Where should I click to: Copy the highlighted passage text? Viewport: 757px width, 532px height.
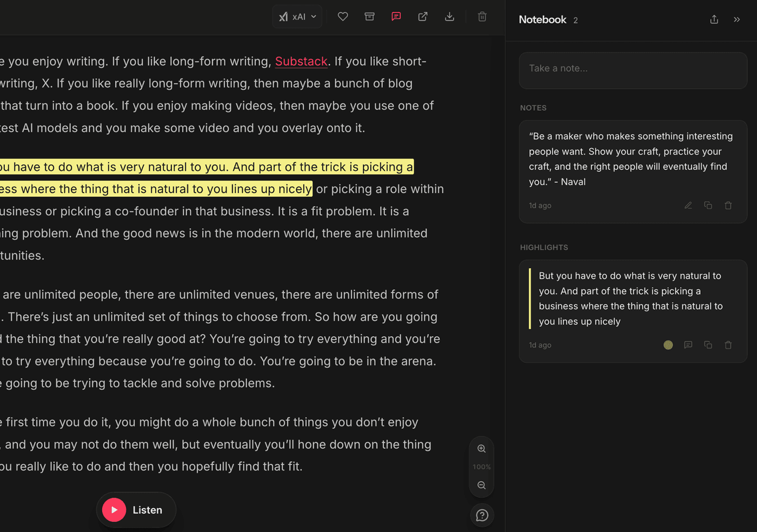click(x=708, y=345)
